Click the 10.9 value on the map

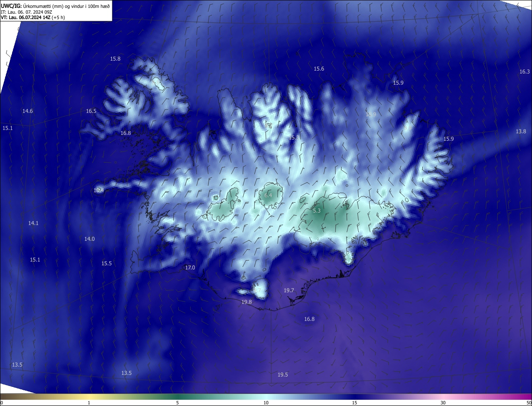tap(370, 114)
